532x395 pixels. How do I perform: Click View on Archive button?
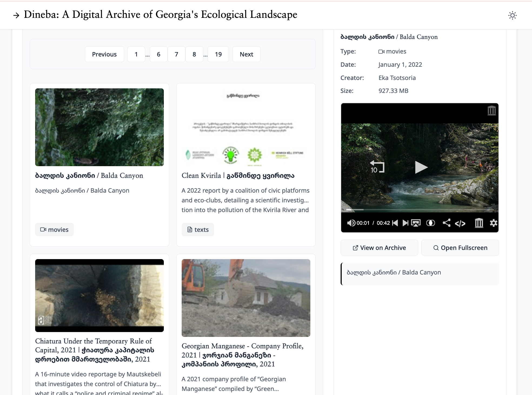379,248
